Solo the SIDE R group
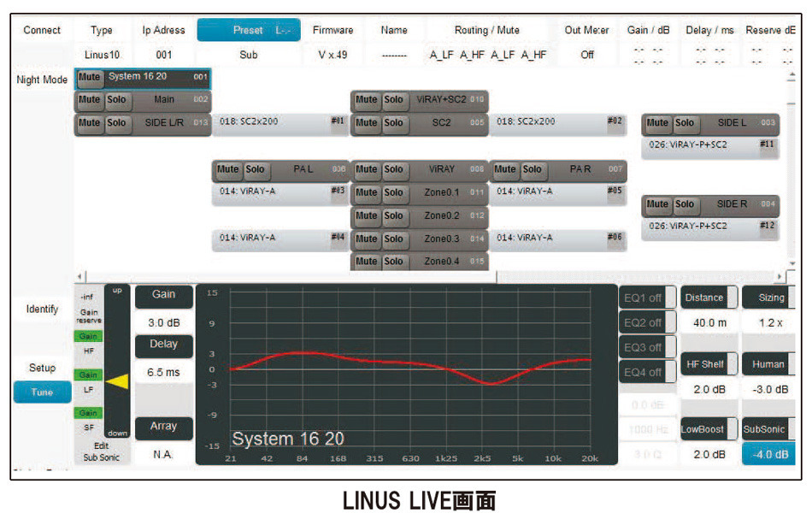Image resolution: width=812 pixels, height=519 pixels. pyautogui.click(x=685, y=204)
